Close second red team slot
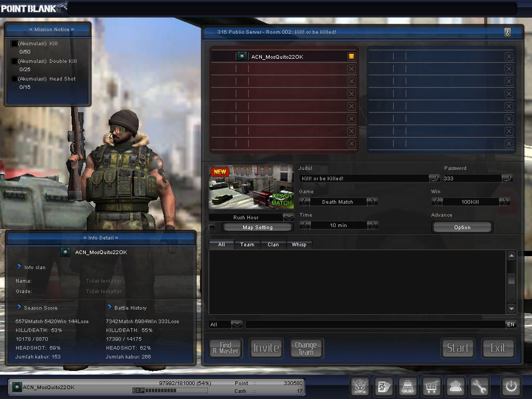Image resolution: width=532 pixels, height=399 pixels. click(x=352, y=69)
